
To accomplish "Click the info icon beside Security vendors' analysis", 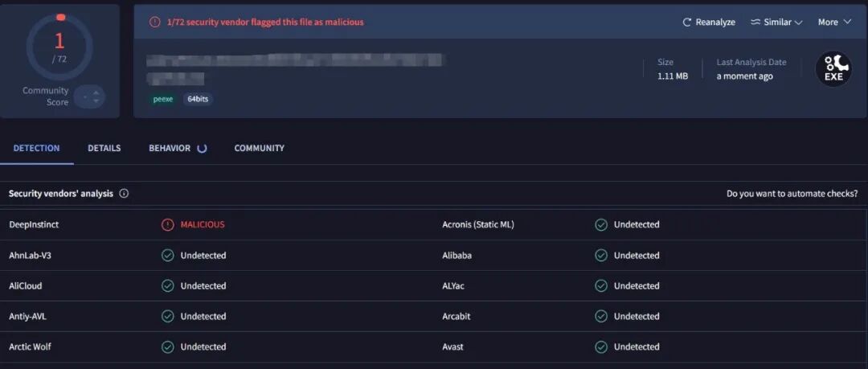I will (x=124, y=194).
